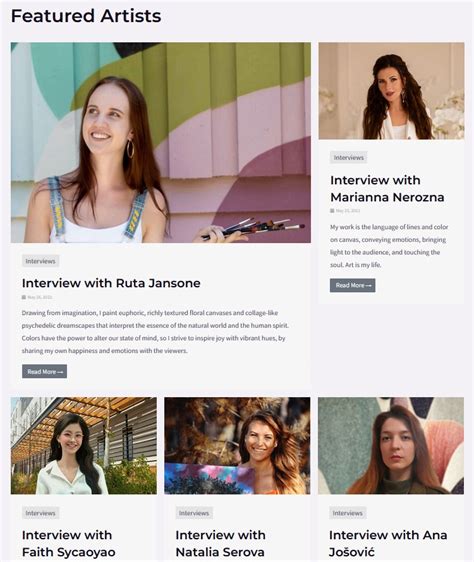Click the Featured Artists heading
Image resolution: width=474 pixels, height=562 pixels.
click(x=86, y=16)
